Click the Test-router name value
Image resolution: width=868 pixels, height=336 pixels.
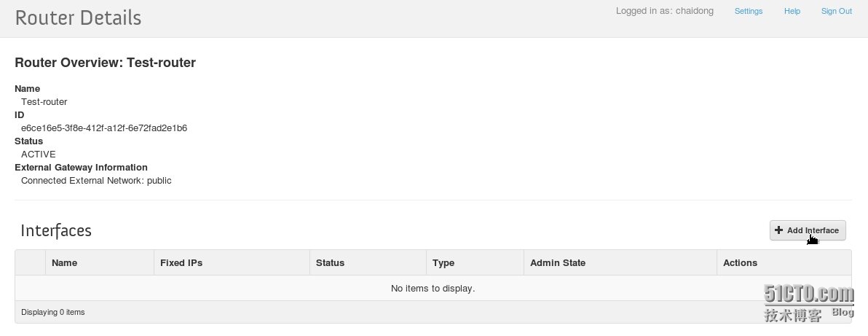pos(44,101)
